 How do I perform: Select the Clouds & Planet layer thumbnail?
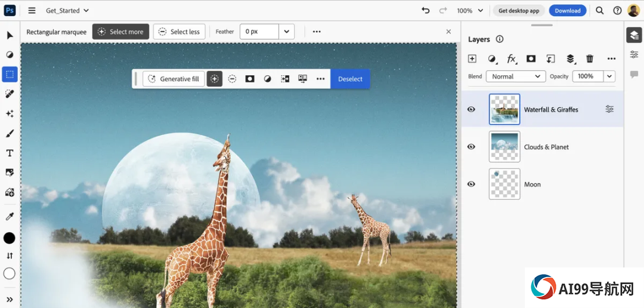(x=504, y=147)
